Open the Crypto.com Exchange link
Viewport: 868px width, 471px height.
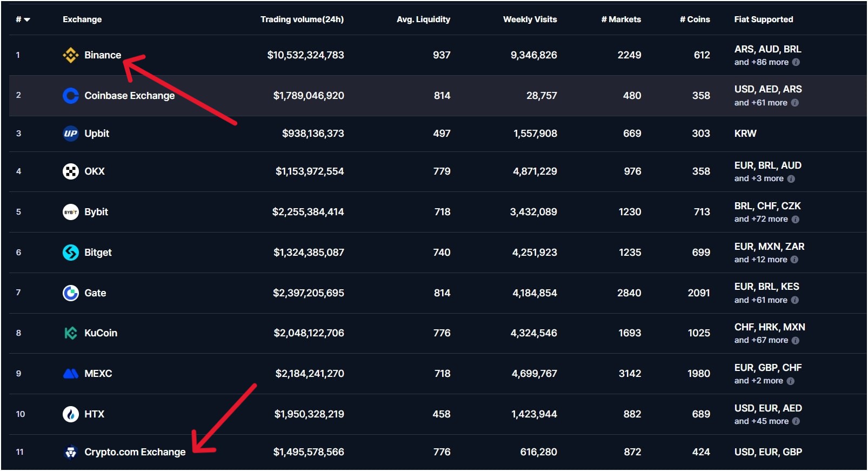[x=135, y=452]
